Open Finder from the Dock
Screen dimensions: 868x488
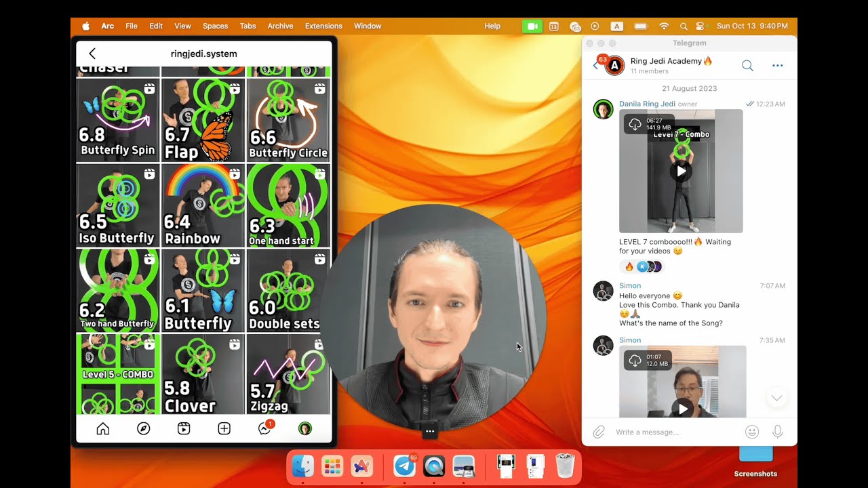click(x=303, y=466)
